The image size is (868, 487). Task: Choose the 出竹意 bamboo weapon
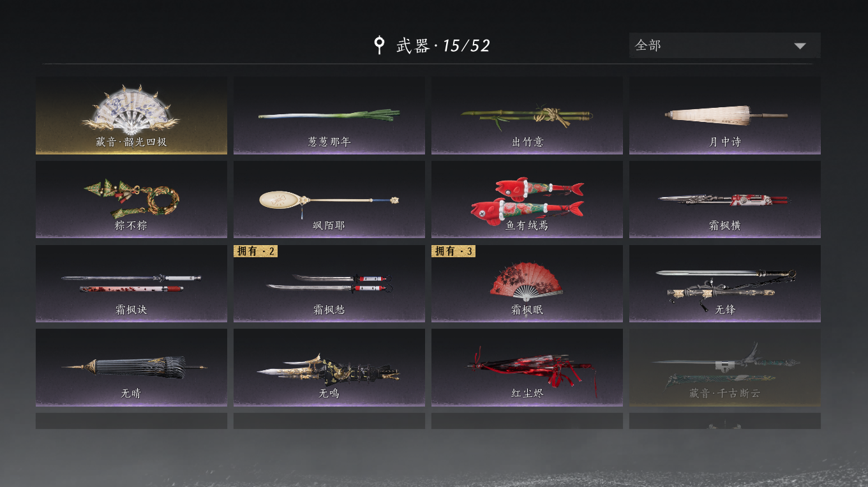(x=527, y=116)
